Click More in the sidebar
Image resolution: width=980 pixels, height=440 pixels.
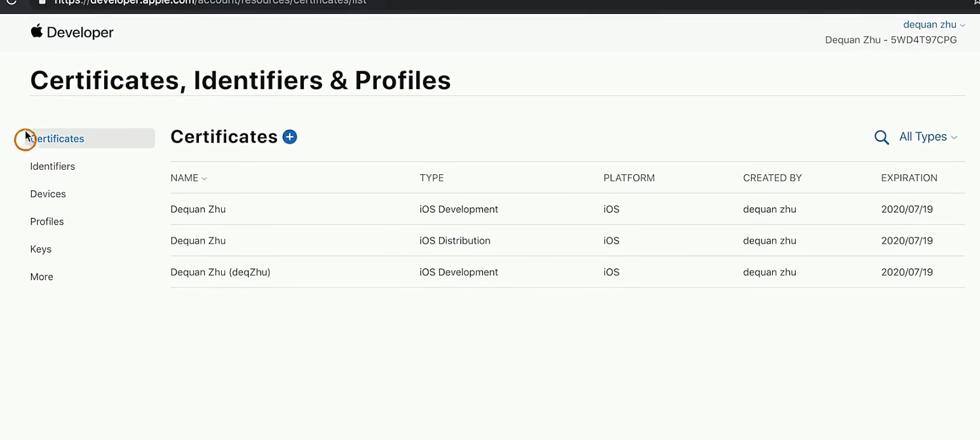tap(42, 277)
